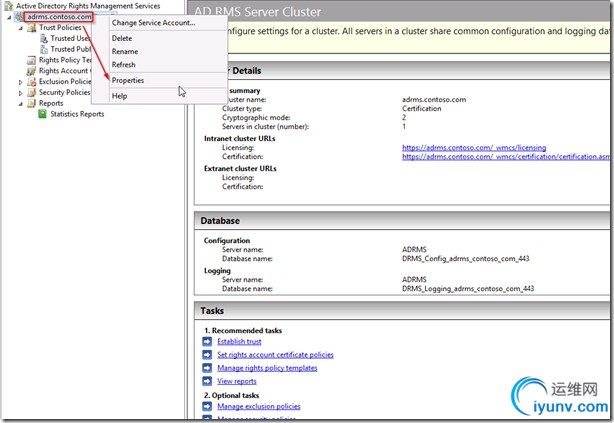Click the Trusted Publishing Domains icon
The height and width of the screenshot is (423, 614).
(x=44, y=49)
